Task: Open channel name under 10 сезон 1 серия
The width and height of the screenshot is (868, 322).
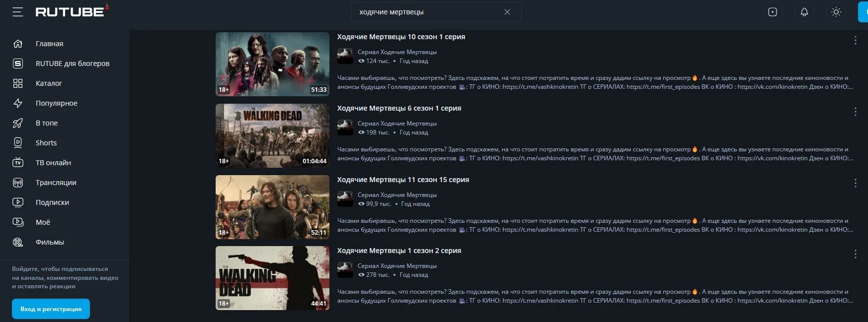Action: click(x=397, y=52)
